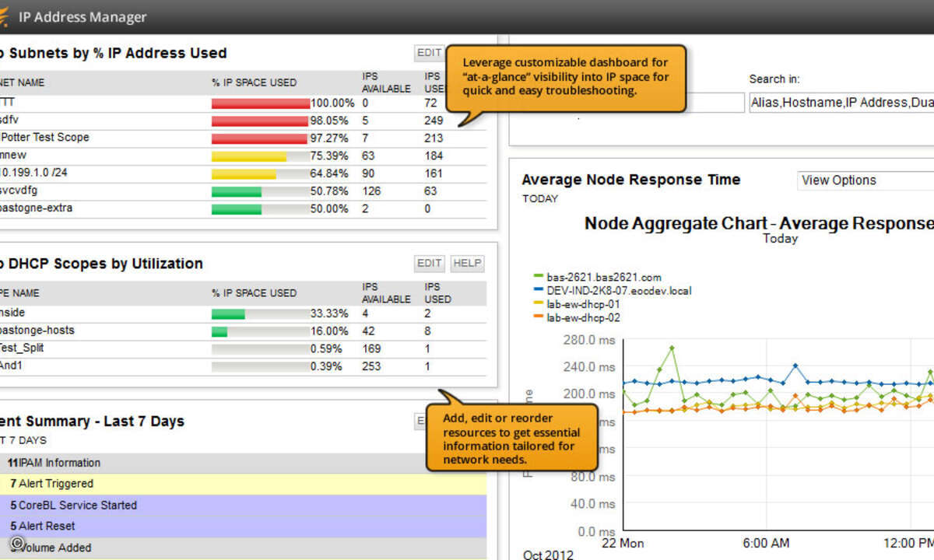Click lab-ew-dhcp-02 legend entry
Viewport: 934px width, 560px height.
(577, 318)
